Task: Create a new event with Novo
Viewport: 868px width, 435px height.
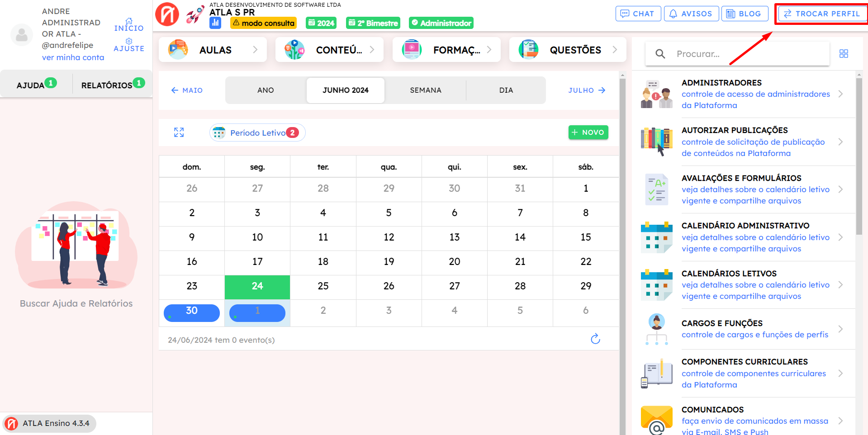Action: (x=588, y=132)
